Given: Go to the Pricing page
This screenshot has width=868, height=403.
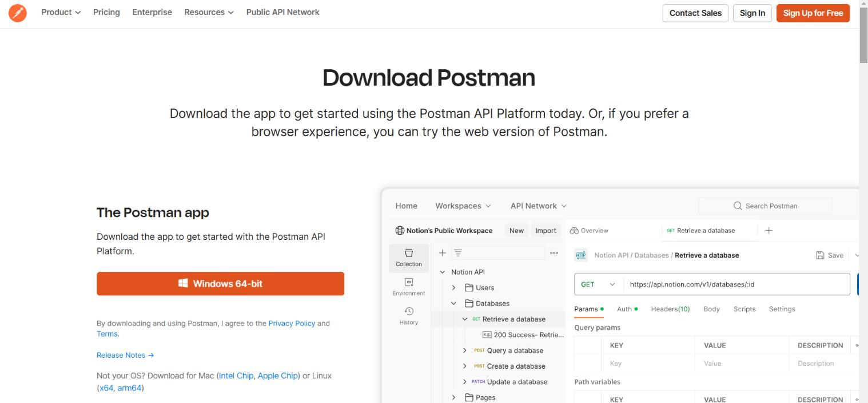Looking at the screenshot, I should click(106, 12).
